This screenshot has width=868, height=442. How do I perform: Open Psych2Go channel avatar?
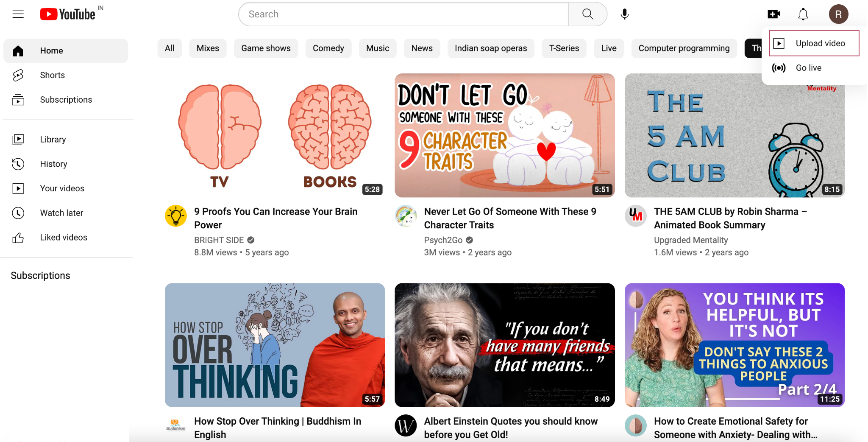[x=406, y=216]
